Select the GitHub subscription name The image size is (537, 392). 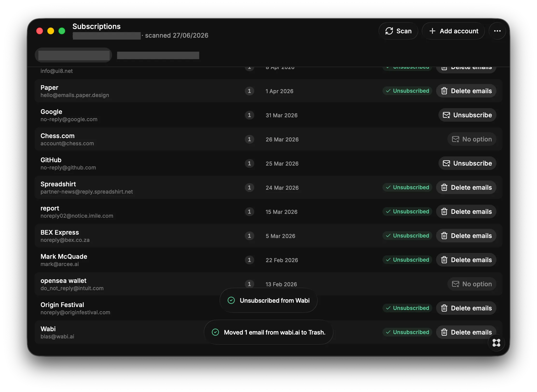[x=51, y=160]
